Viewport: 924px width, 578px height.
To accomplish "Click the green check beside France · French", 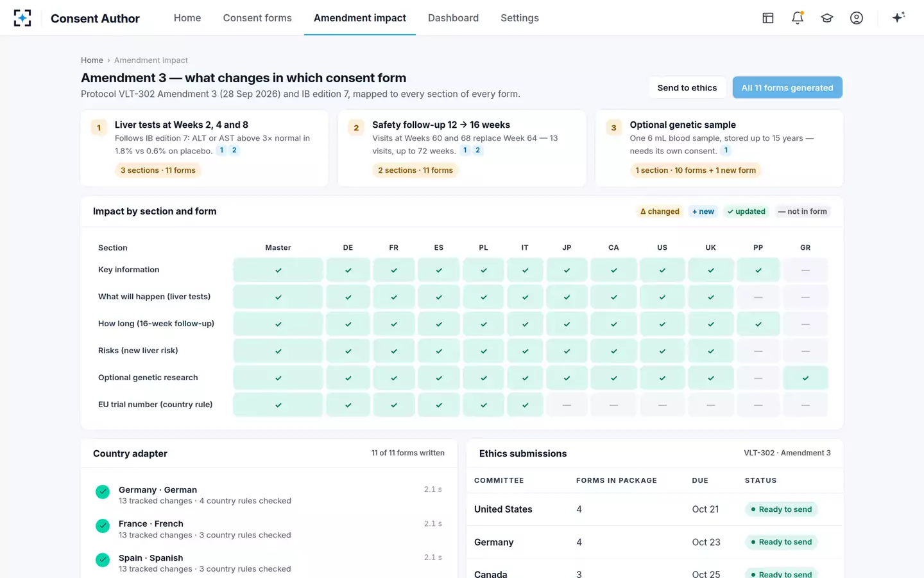I will tap(103, 526).
